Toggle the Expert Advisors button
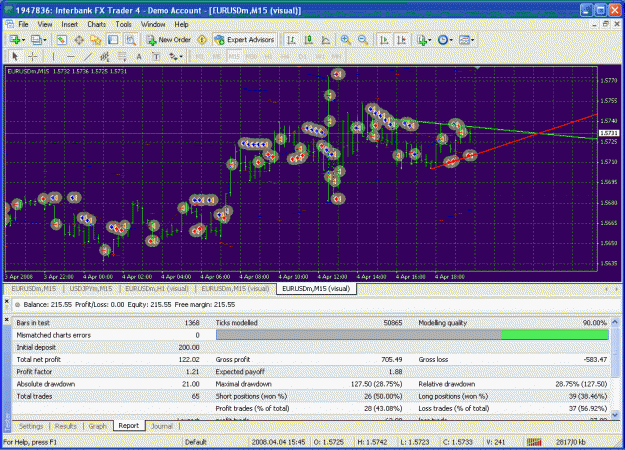 tap(244, 40)
